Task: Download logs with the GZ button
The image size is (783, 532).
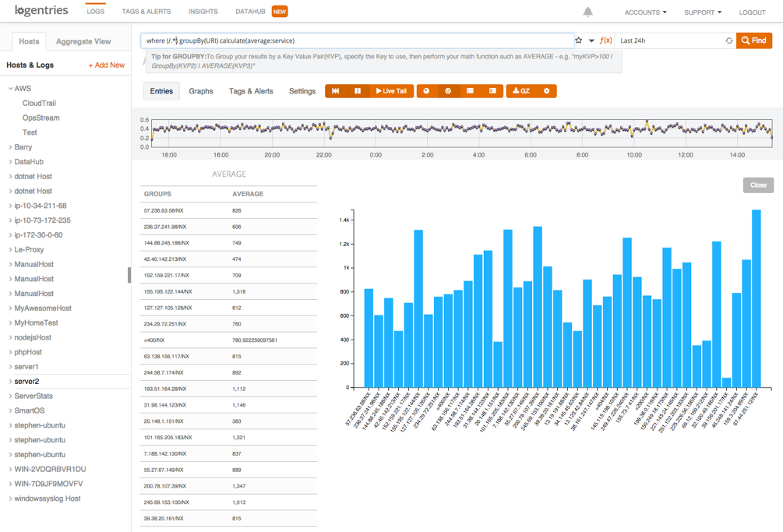Action: (521, 91)
